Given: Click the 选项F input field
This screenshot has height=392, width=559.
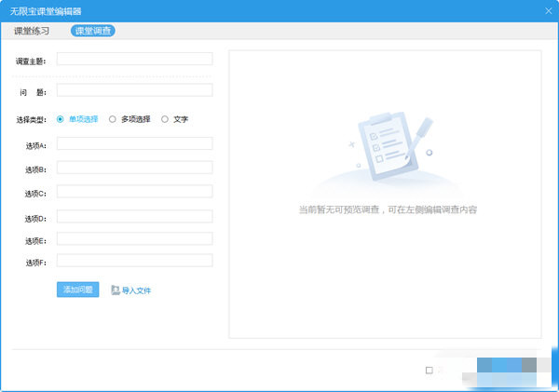Looking at the screenshot, I should 135,261.
